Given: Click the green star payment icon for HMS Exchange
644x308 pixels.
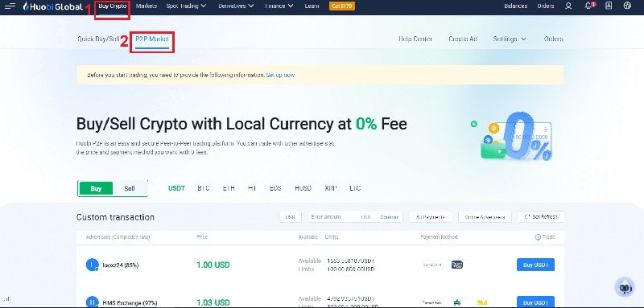Looking at the screenshot, I should (457, 302).
